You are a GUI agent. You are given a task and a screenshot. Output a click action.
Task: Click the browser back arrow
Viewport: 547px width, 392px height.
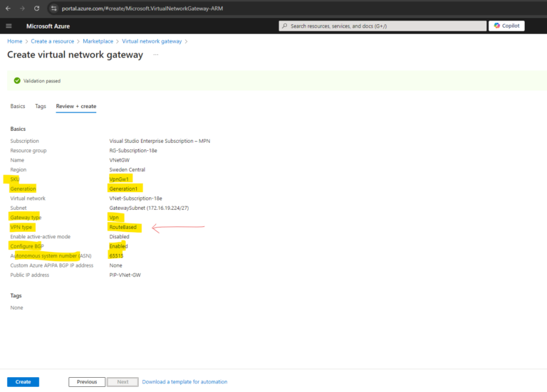pos(8,9)
